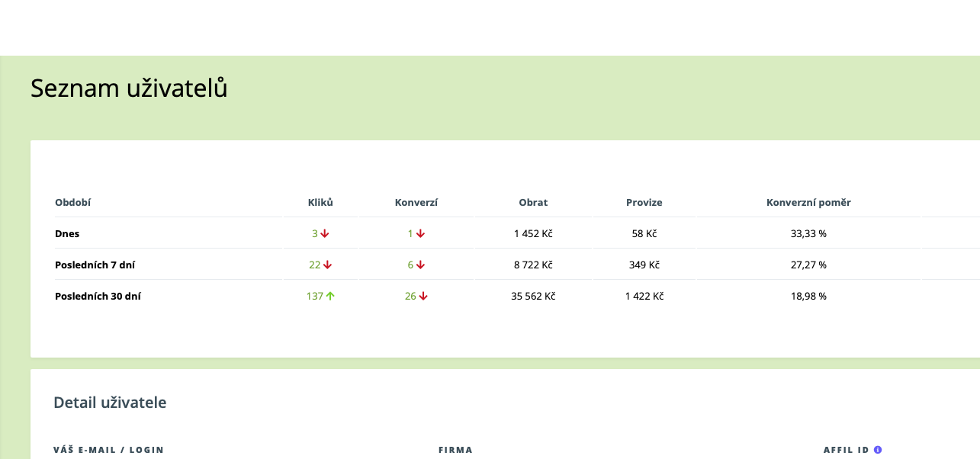Click red arrow beside 6 conversions
The width and height of the screenshot is (980, 459).
coord(420,265)
